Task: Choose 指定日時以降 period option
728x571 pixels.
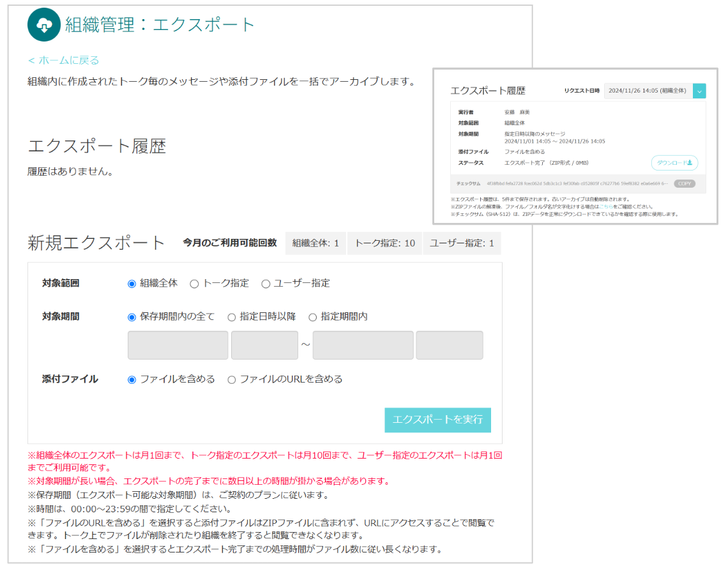Action: [x=231, y=317]
